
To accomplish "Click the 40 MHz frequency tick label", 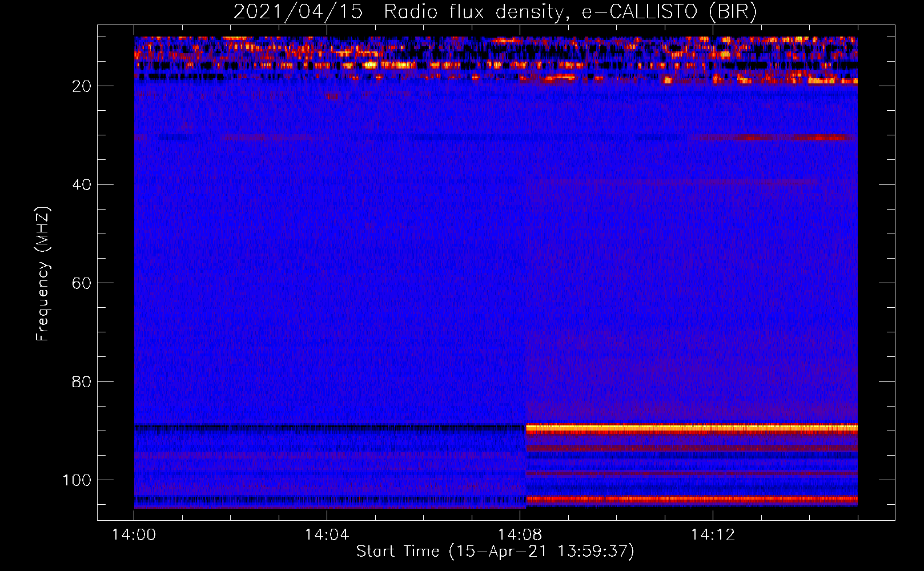I will tap(82, 185).
